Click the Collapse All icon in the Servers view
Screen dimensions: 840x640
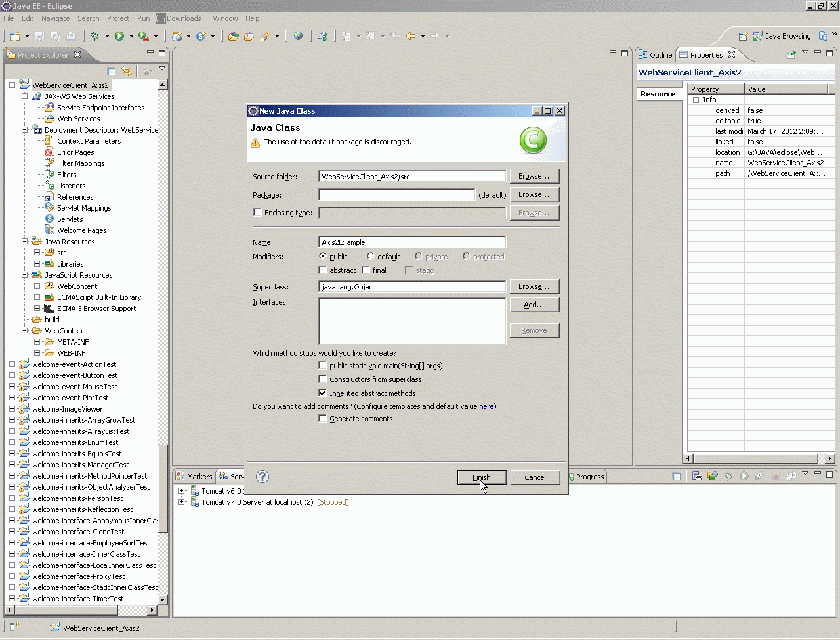point(676,477)
